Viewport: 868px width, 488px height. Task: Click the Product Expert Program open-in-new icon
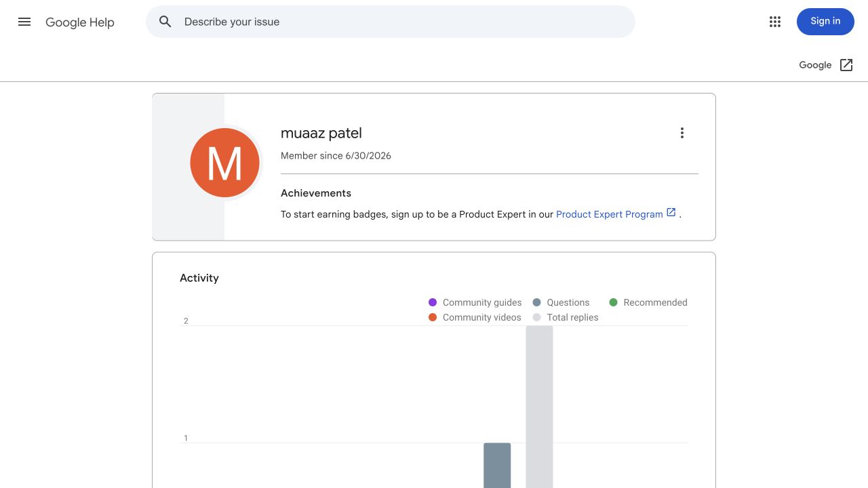click(671, 212)
